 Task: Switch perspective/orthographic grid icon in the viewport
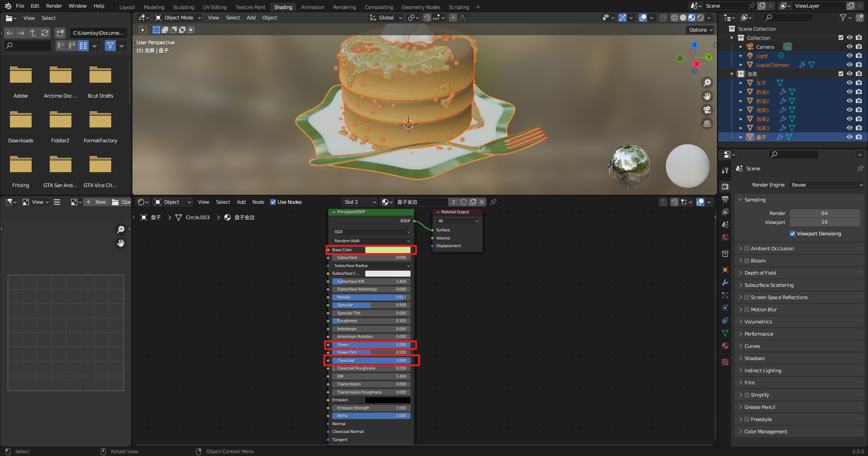pos(707,123)
